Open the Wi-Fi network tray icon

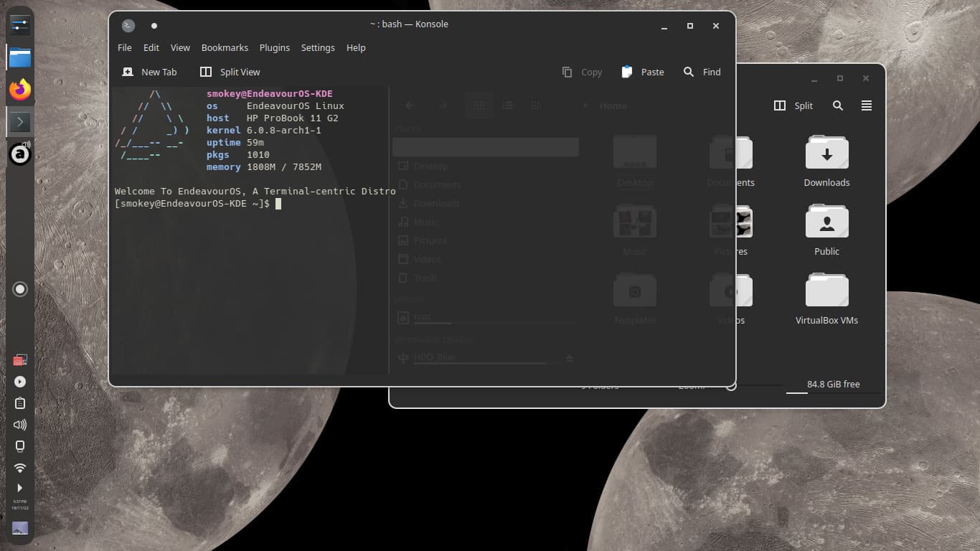[20, 468]
